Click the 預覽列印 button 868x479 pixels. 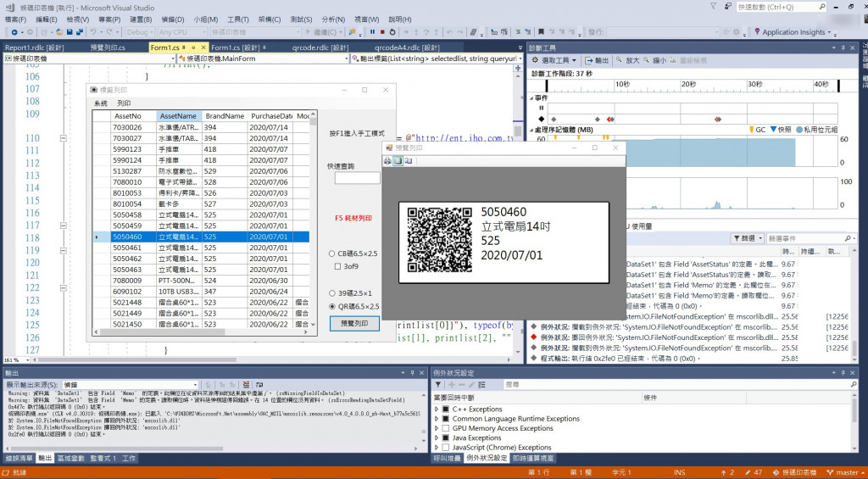(x=354, y=323)
